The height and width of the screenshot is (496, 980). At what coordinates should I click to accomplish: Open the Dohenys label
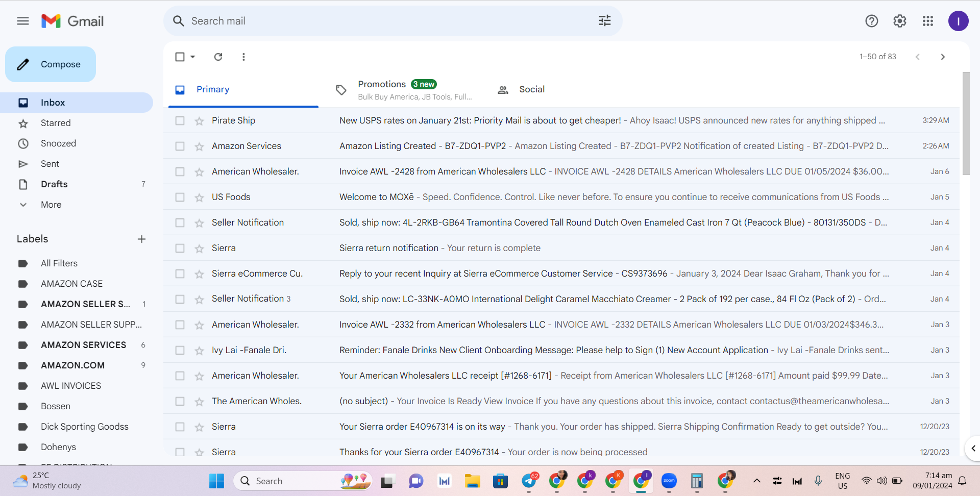77,447
